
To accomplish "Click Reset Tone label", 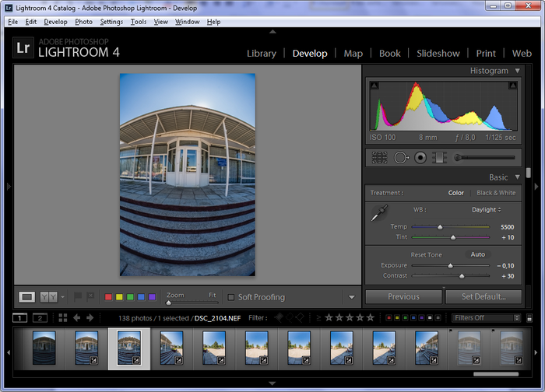I will tap(426, 255).
